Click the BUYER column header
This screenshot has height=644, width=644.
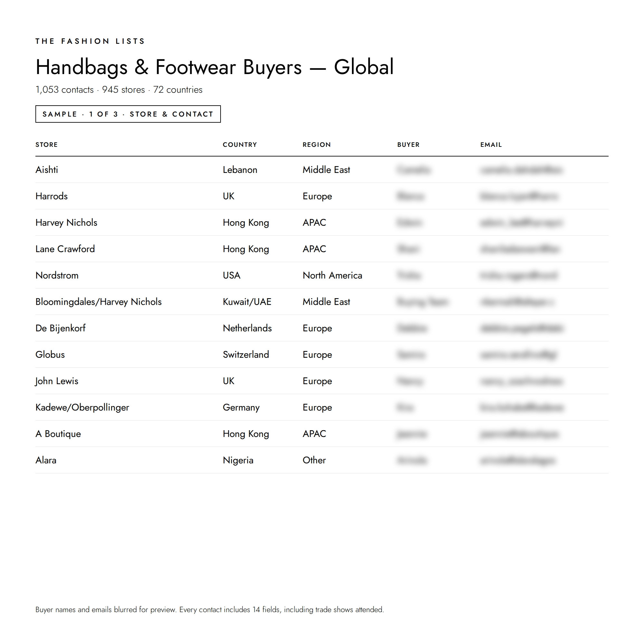tap(408, 145)
